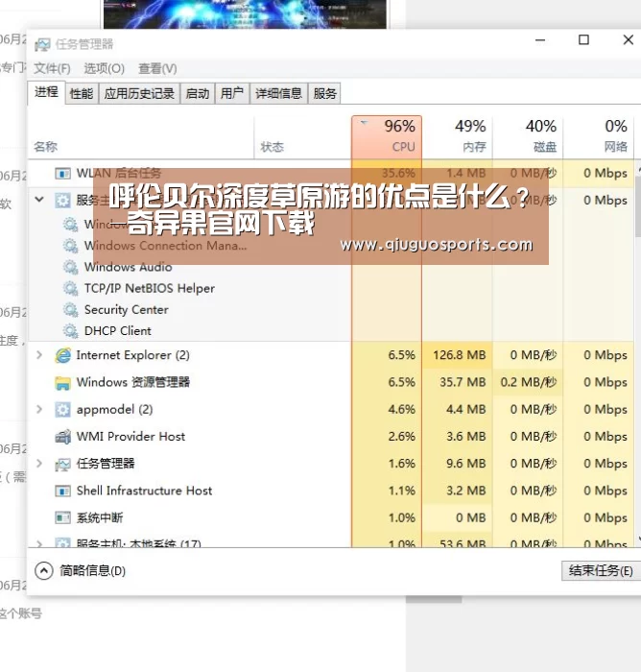Viewport: 641px width, 672px height.
Task: Sort by the 96% CPU column header
Action: (x=387, y=137)
